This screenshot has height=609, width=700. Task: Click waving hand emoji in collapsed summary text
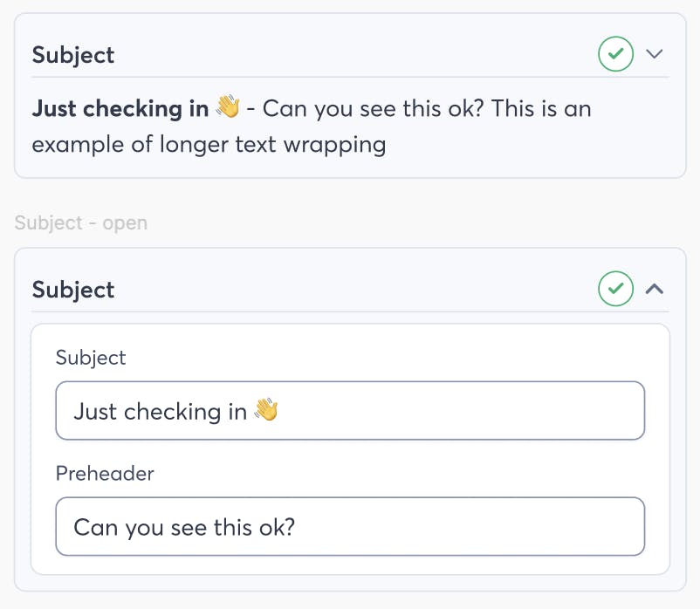tap(228, 108)
